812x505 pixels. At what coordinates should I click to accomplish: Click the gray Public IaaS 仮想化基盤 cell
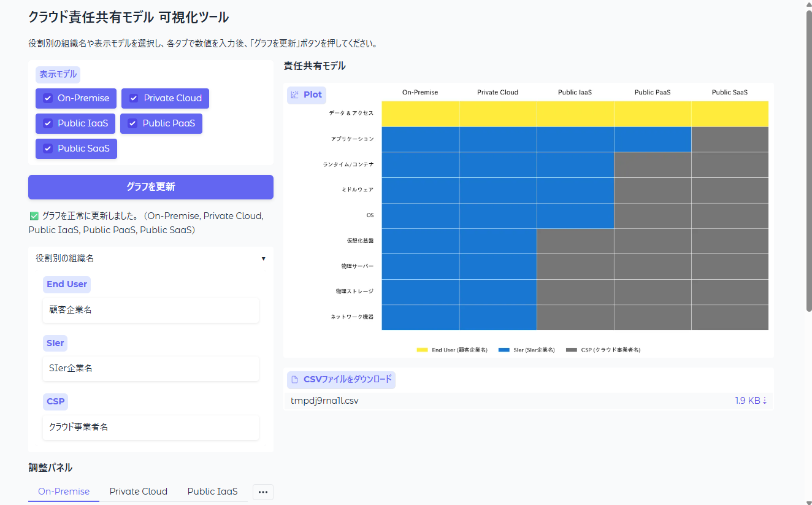coord(575,241)
